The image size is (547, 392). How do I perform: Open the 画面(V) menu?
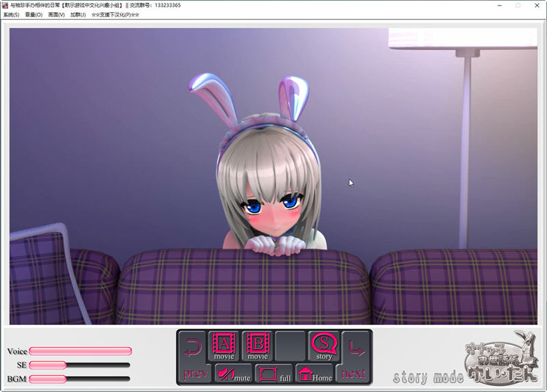click(56, 14)
